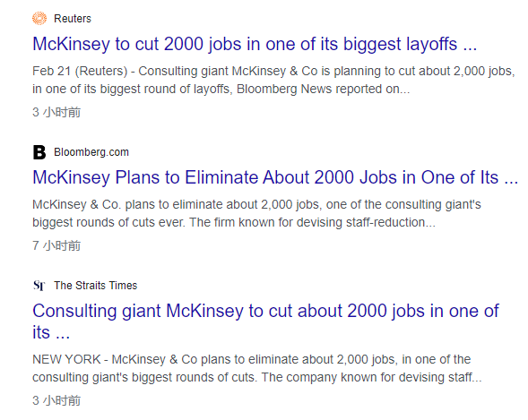Click the Reuters orange logo icon
Image resolution: width=528 pixels, height=420 pixels.
point(39,19)
